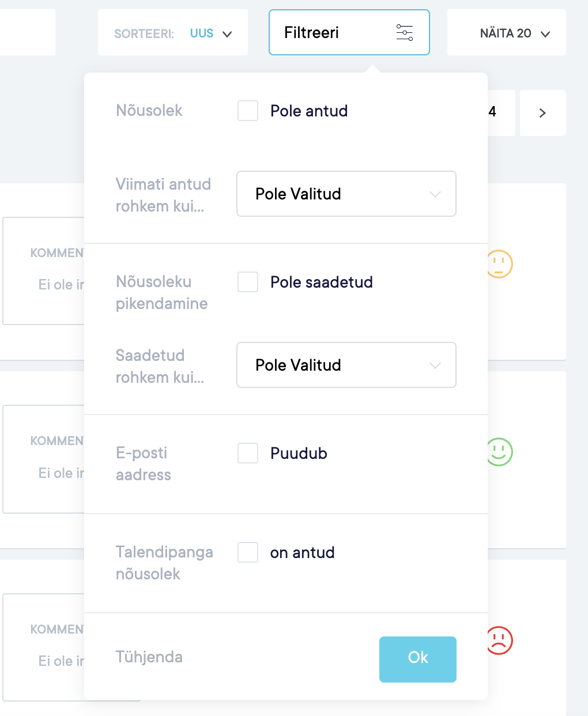Viewport: 588px width, 716px height.
Task: Click the filter sliders icon
Action: tap(405, 32)
